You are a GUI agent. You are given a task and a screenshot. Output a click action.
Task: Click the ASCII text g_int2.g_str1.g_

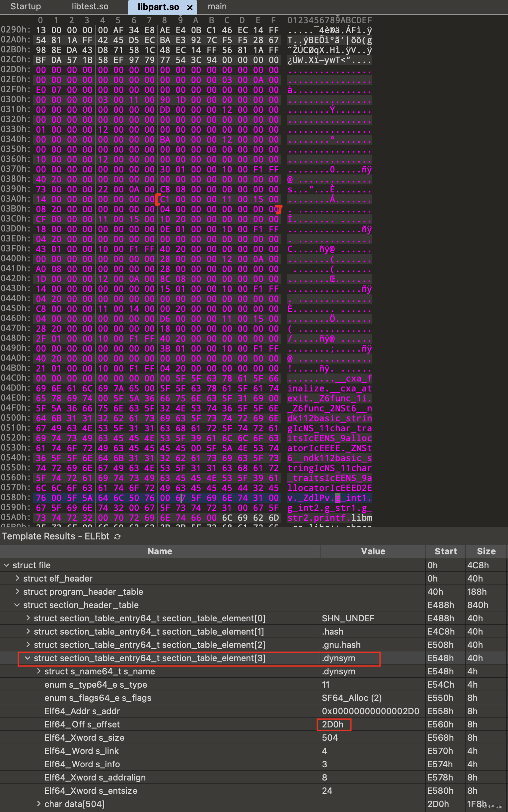(x=329, y=508)
